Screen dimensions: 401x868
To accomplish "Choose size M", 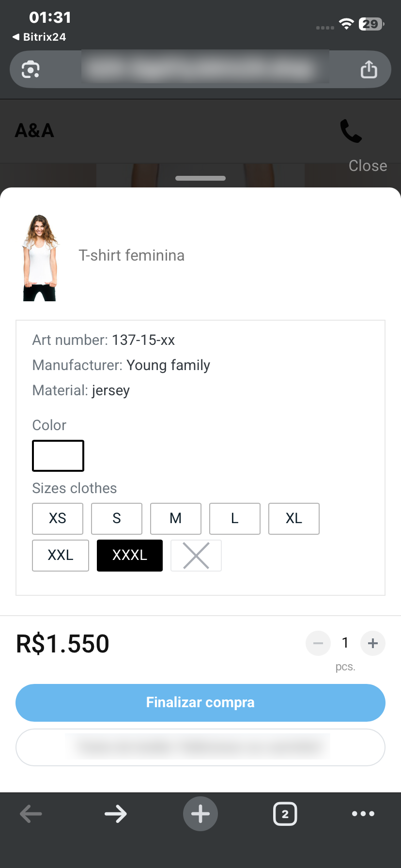I will click(176, 518).
